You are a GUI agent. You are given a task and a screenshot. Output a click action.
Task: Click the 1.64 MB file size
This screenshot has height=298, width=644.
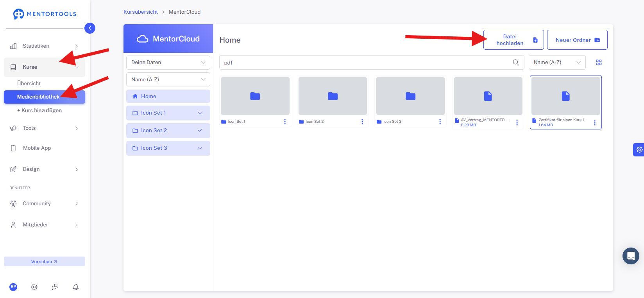tap(546, 125)
